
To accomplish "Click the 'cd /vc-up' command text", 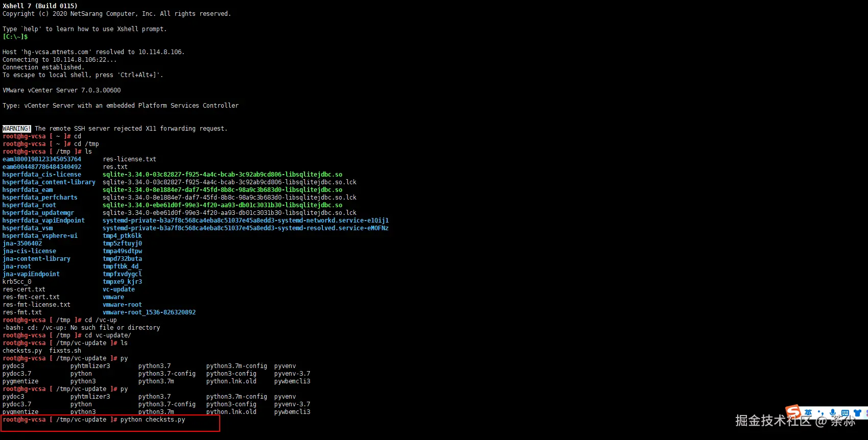I will pyautogui.click(x=101, y=320).
